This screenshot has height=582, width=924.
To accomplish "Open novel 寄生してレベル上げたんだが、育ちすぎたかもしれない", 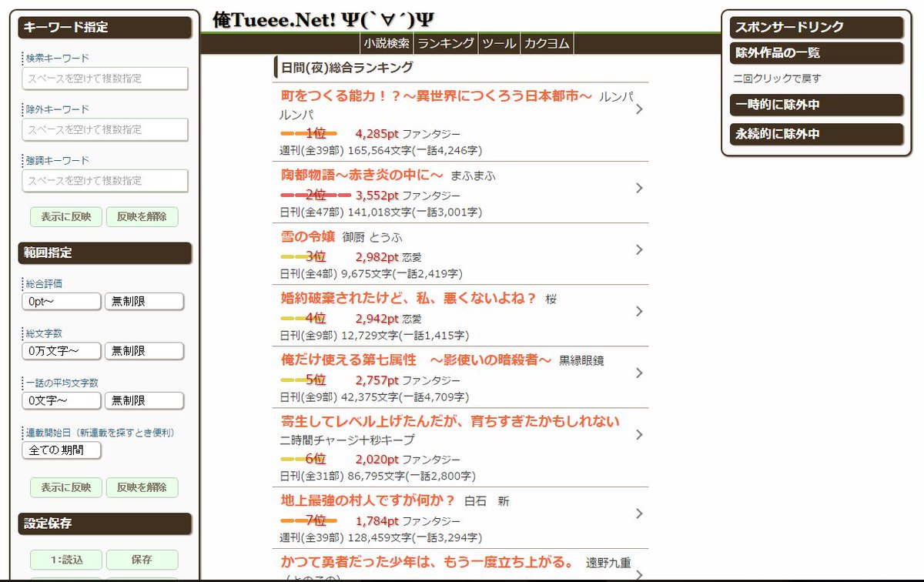I will point(450,421).
